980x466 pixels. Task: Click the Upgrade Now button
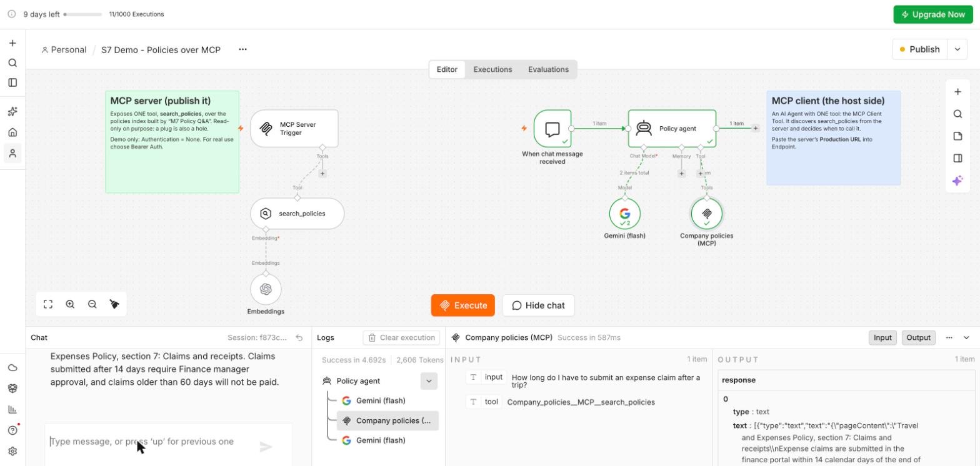coord(933,14)
